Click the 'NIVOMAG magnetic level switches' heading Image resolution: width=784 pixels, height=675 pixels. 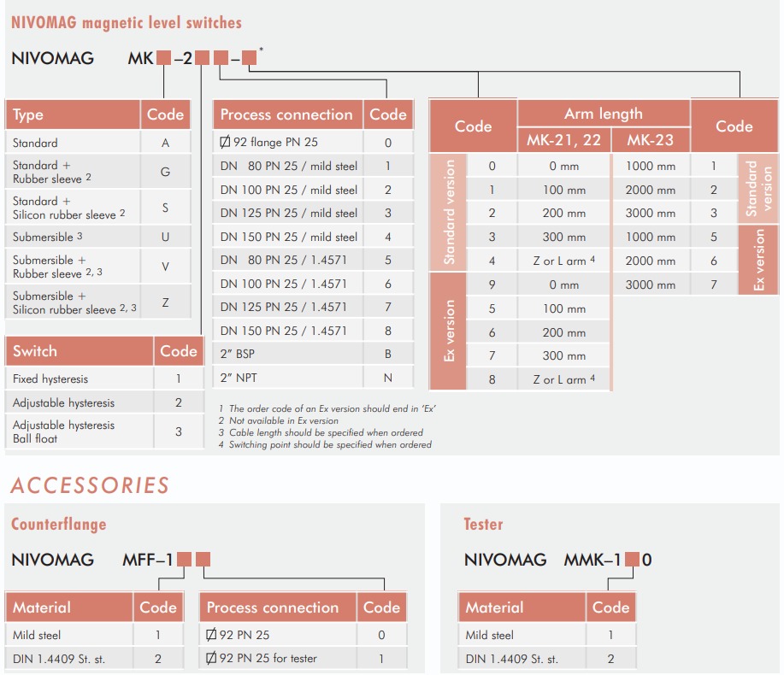[126, 22]
